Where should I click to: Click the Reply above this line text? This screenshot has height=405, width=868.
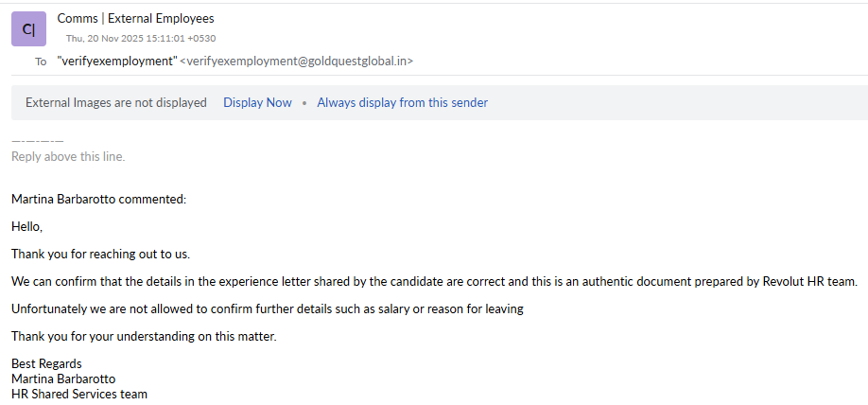tap(68, 156)
